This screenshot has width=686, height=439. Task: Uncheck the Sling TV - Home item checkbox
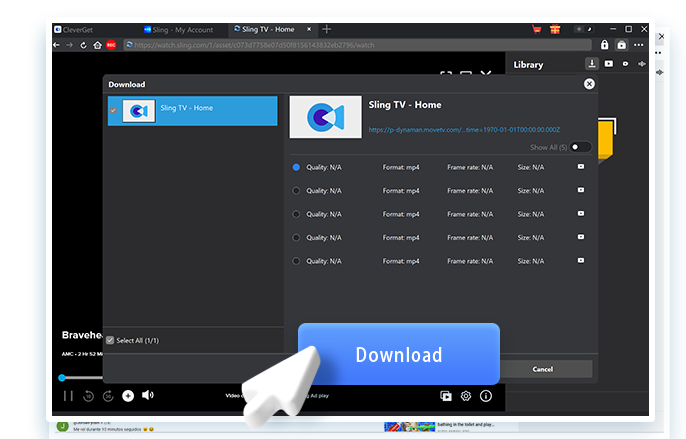(x=113, y=110)
